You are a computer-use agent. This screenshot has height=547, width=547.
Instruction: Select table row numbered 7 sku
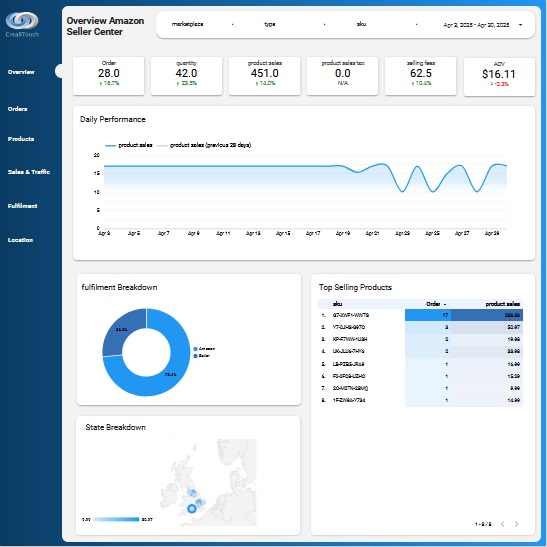point(350,388)
